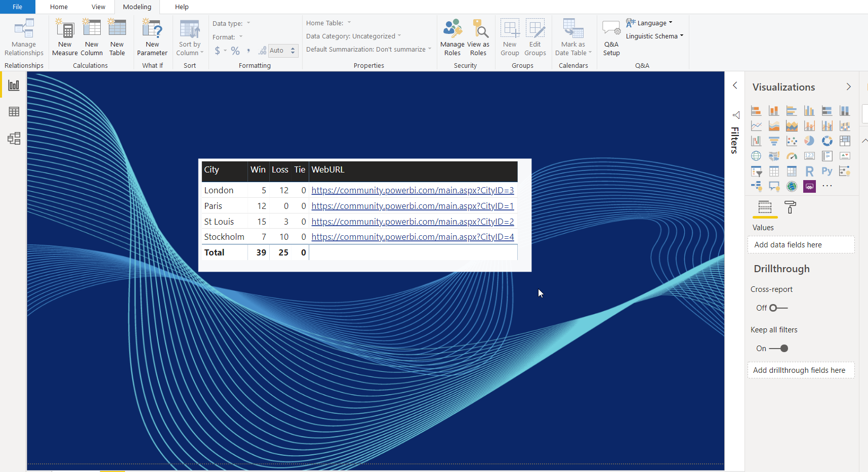
Task: Collapse the Visualizations pane using chevron
Action: point(848,87)
